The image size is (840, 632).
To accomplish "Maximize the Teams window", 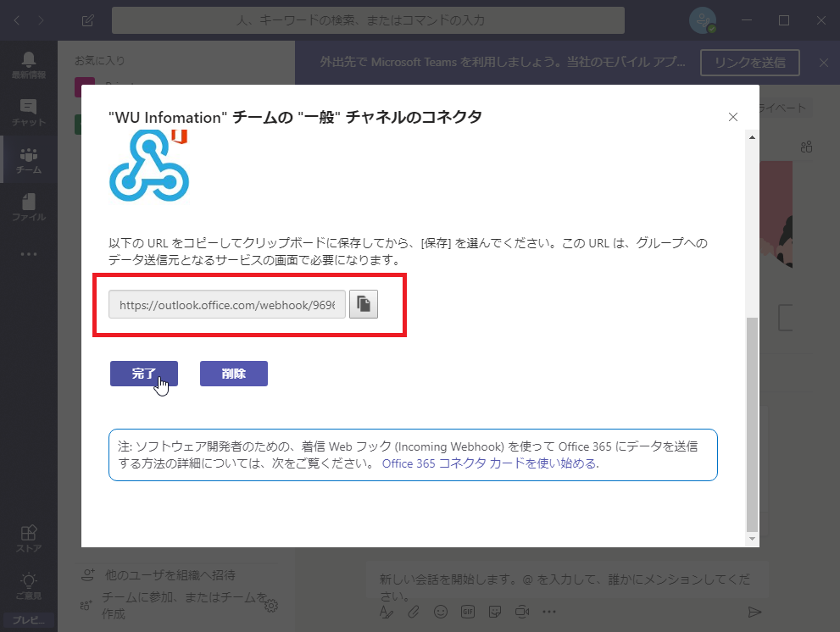I will pos(784,20).
